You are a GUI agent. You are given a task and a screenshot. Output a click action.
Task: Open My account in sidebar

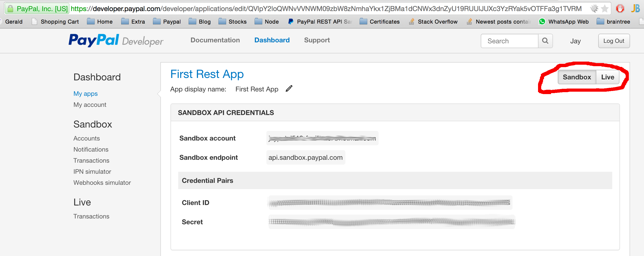coord(90,105)
